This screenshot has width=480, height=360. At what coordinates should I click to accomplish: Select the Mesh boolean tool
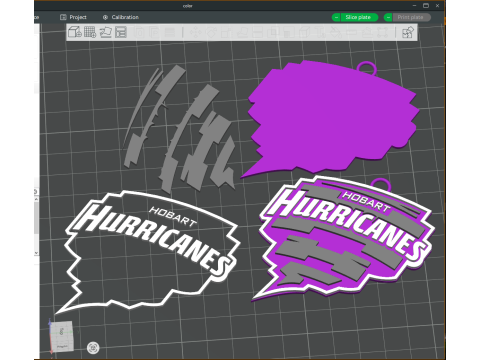[x=273, y=32]
